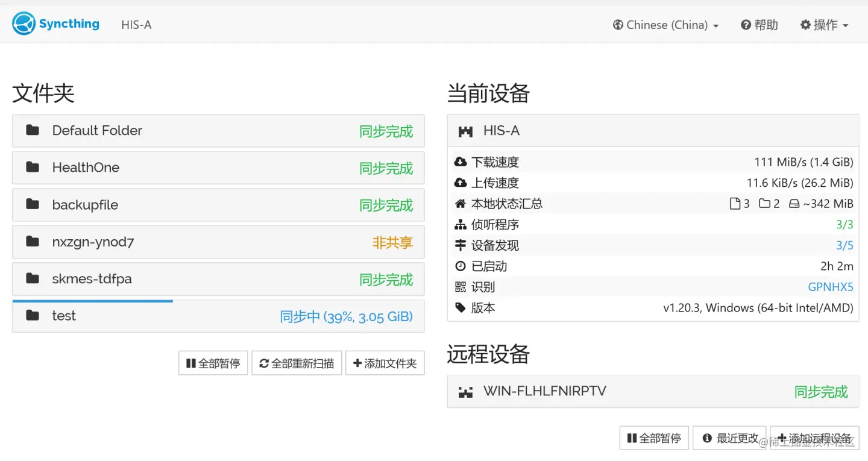Screen dimensions: 868x461
Task: Click the upload cloud icon
Action: coord(461,183)
